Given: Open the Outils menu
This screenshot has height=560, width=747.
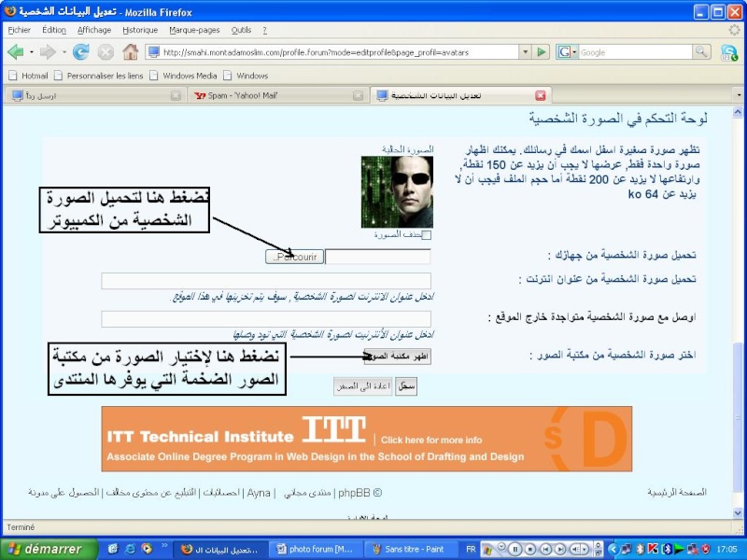Looking at the screenshot, I should 241,30.
